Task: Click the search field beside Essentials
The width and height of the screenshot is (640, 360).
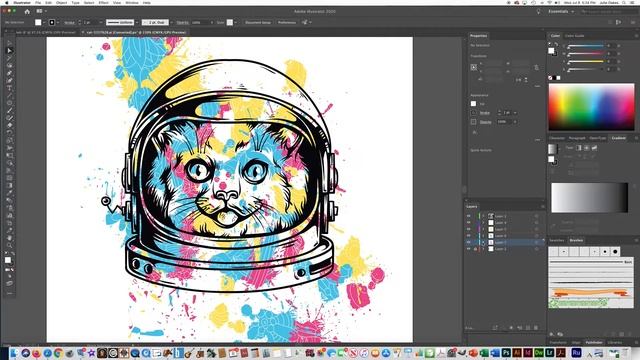Action: click(608, 11)
